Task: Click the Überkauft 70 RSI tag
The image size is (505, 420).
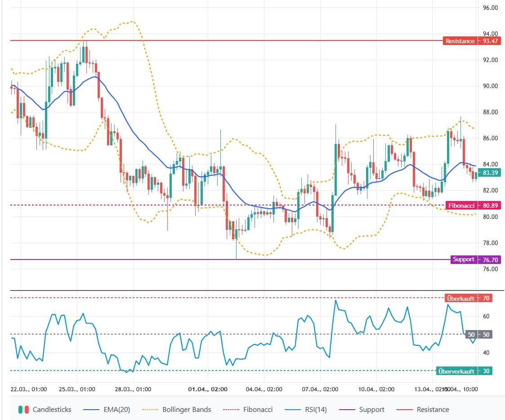Action: pos(468,298)
